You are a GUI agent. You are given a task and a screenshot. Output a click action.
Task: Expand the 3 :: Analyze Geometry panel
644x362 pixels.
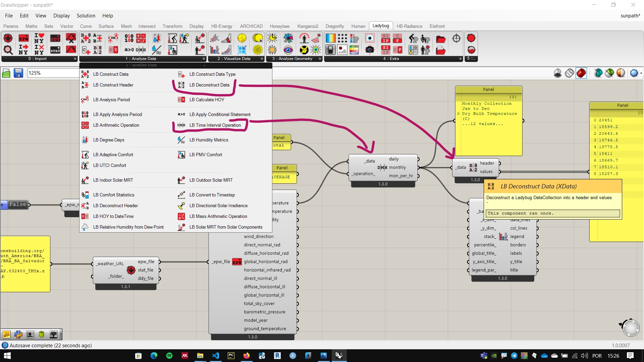[x=320, y=59]
